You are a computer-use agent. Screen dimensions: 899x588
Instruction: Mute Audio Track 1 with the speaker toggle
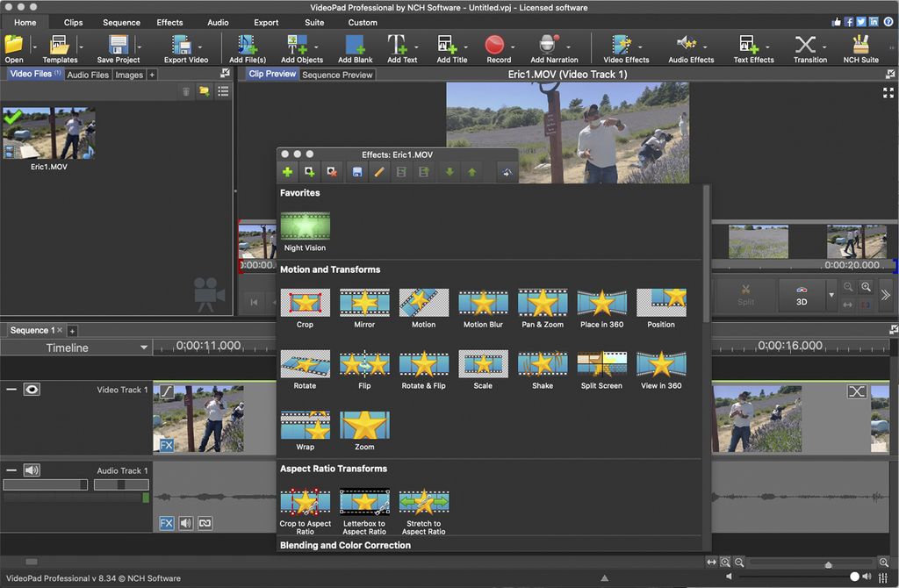(x=32, y=470)
